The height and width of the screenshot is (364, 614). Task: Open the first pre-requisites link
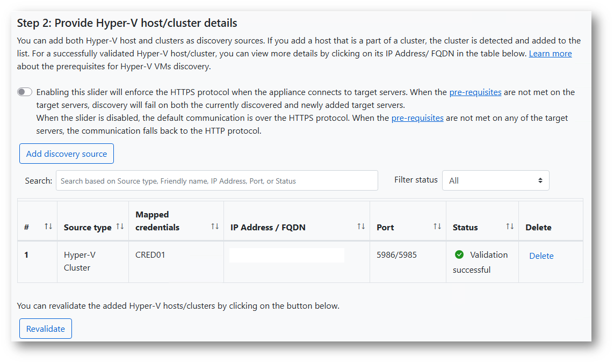click(475, 92)
